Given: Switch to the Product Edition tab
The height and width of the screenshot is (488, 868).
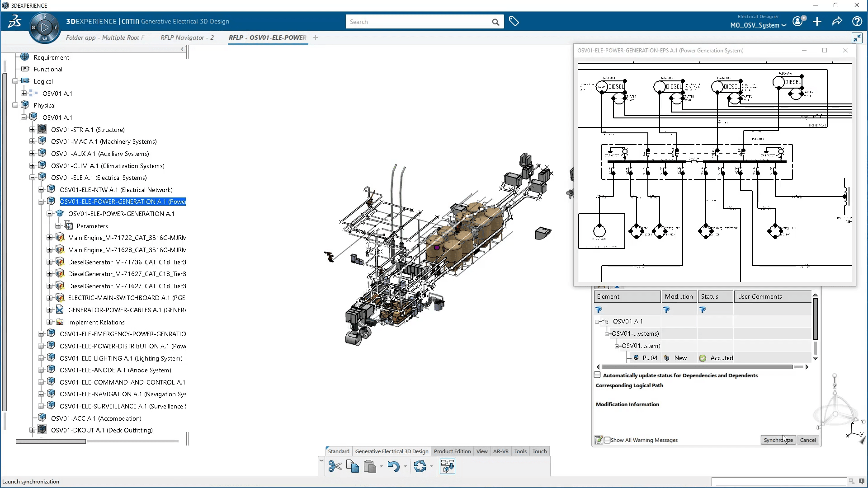Looking at the screenshot, I should click(452, 451).
